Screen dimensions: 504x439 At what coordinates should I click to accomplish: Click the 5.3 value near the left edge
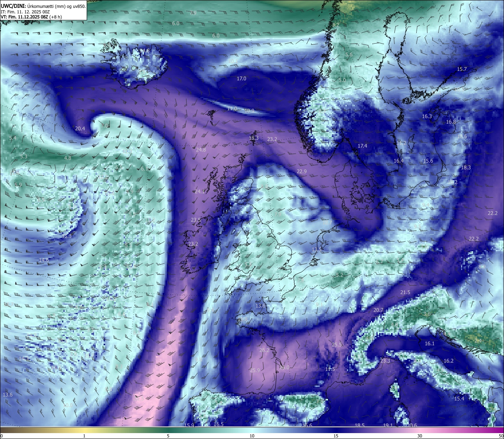coord(24,156)
